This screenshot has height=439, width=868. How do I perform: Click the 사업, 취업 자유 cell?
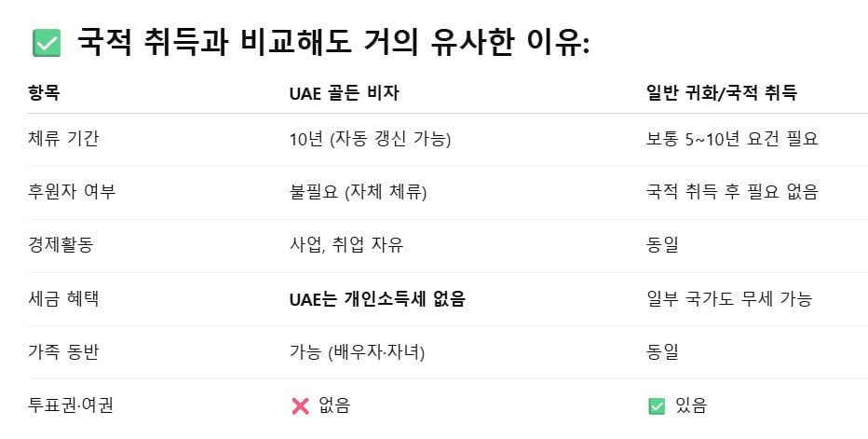coord(346,245)
